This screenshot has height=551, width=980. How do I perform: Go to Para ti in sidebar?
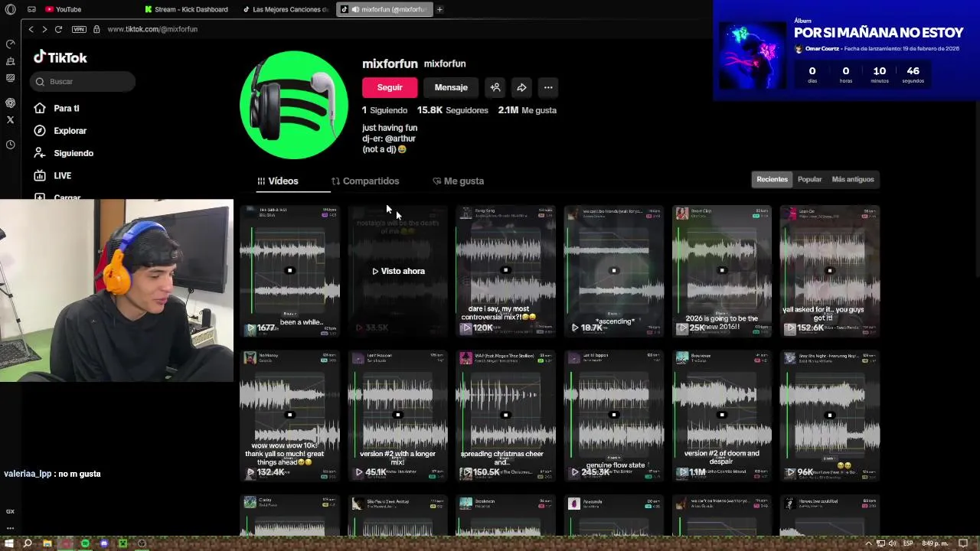pyautogui.click(x=67, y=109)
